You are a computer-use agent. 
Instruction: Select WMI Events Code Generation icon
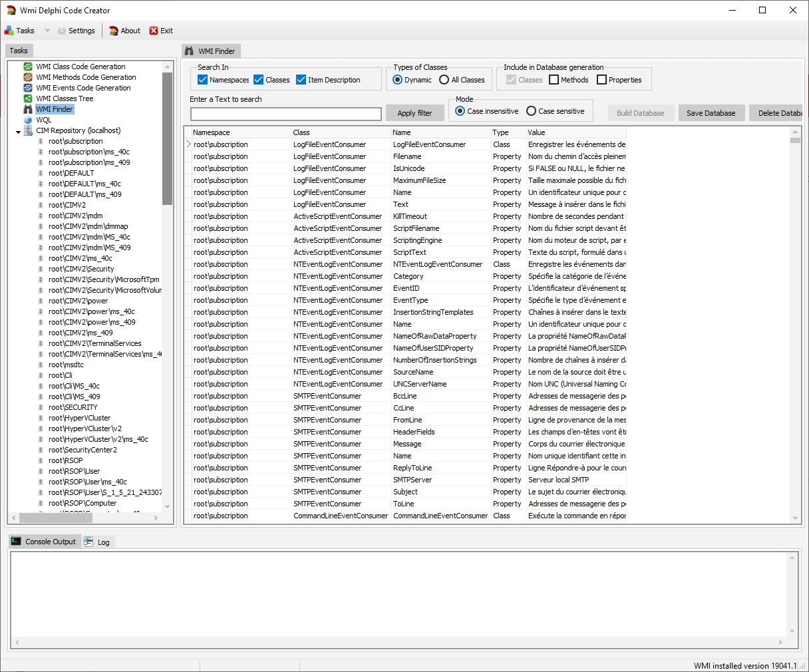(28, 88)
